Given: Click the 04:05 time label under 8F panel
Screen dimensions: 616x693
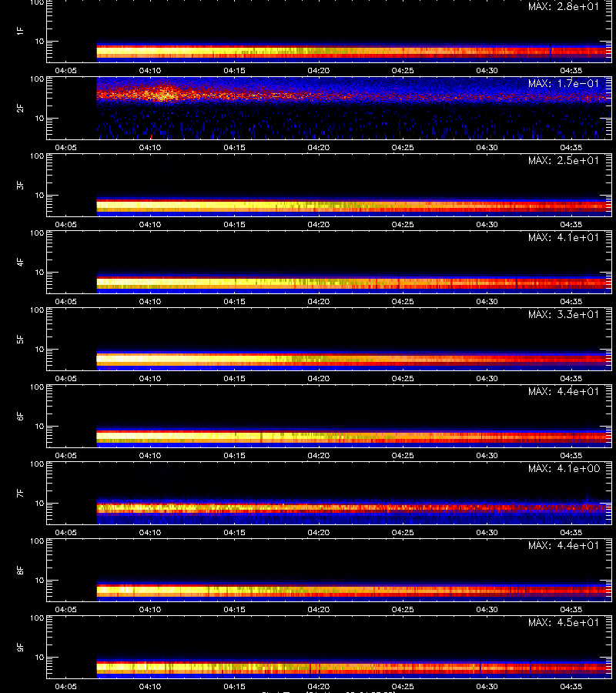Looking at the screenshot, I should [x=66, y=610].
